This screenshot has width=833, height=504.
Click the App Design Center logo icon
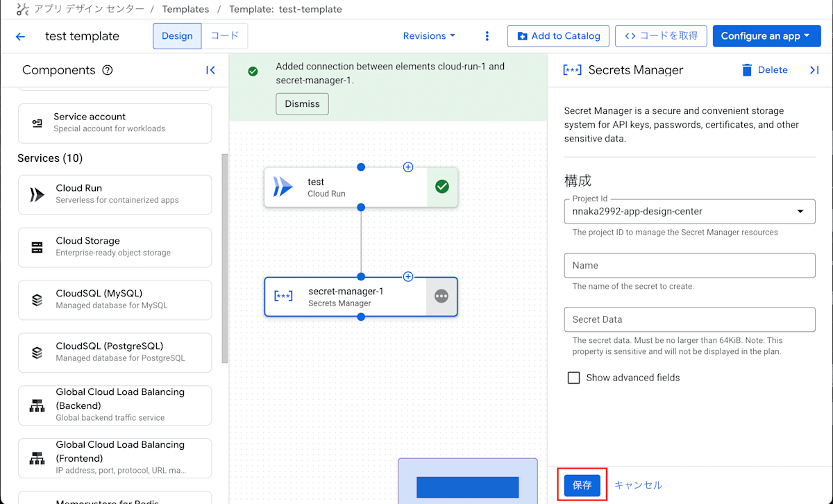tap(23, 10)
